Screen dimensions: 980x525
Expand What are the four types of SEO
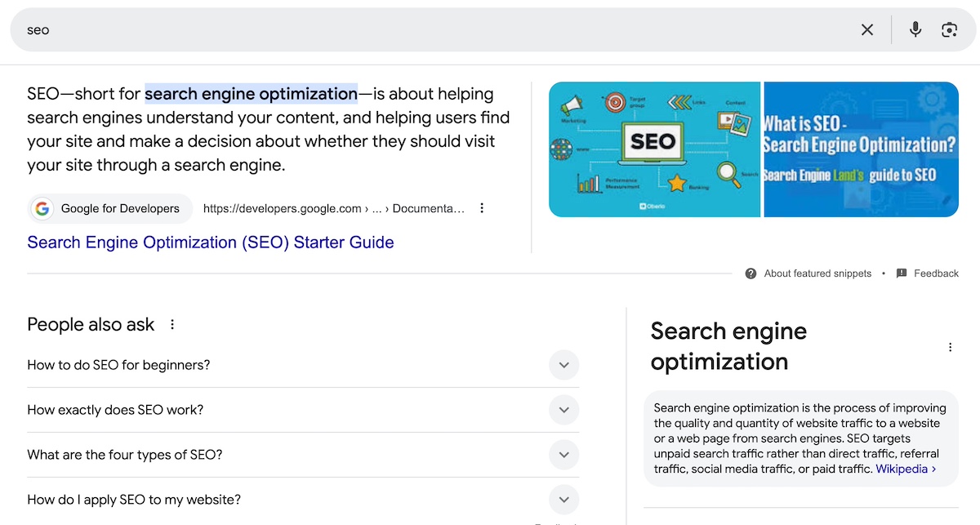[x=563, y=455]
